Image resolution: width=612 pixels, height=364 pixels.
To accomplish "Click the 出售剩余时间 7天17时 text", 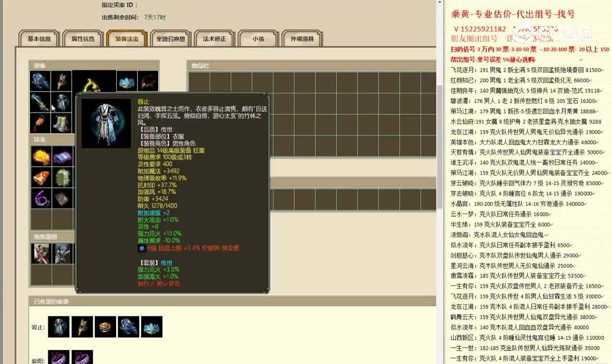I will point(133,17).
